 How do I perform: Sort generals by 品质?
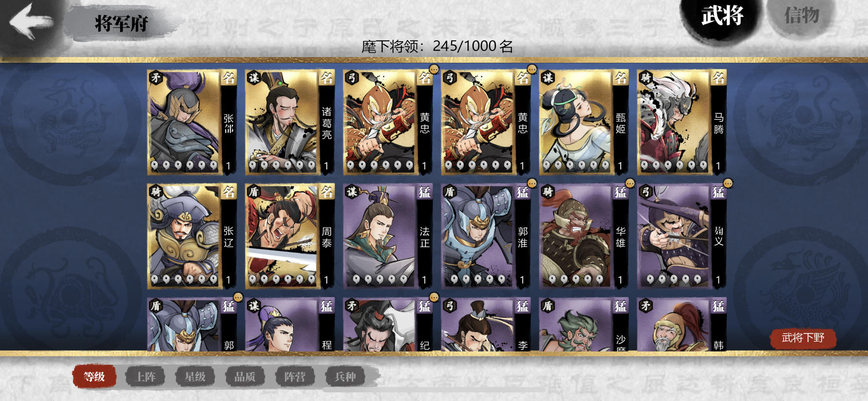pos(245,376)
